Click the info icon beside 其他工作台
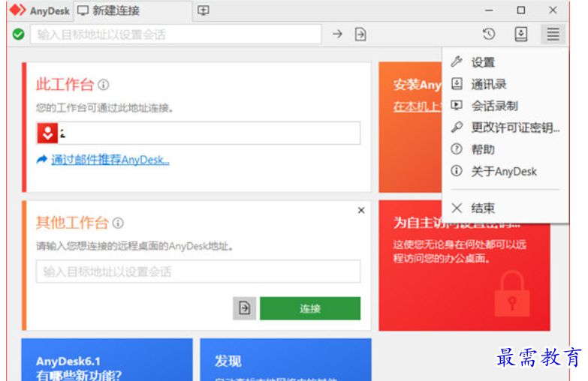 pyautogui.click(x=118, y=223)
